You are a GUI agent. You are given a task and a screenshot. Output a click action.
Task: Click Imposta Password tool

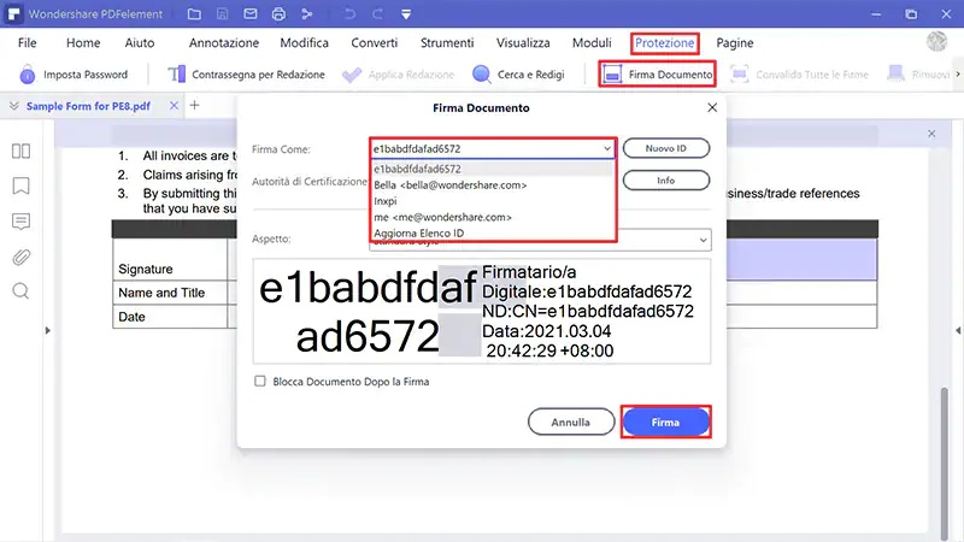click(74, 74)
